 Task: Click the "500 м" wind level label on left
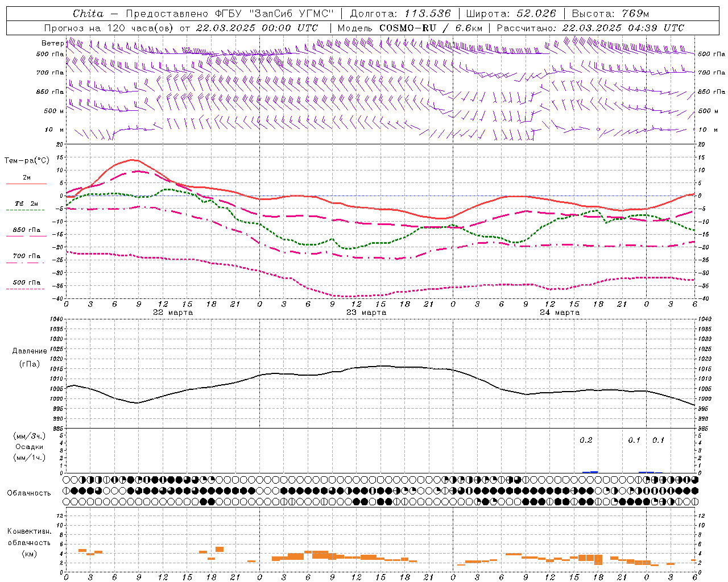click(55, 111)
